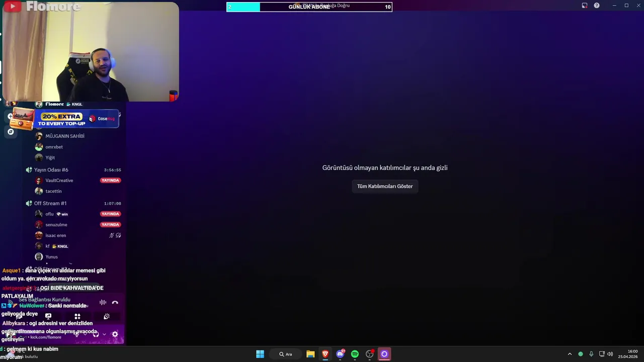This screenshot has height=362, width=644.
Task: Watch senuzulme's stream via YAYINDA badge
Action: (110, 225)
